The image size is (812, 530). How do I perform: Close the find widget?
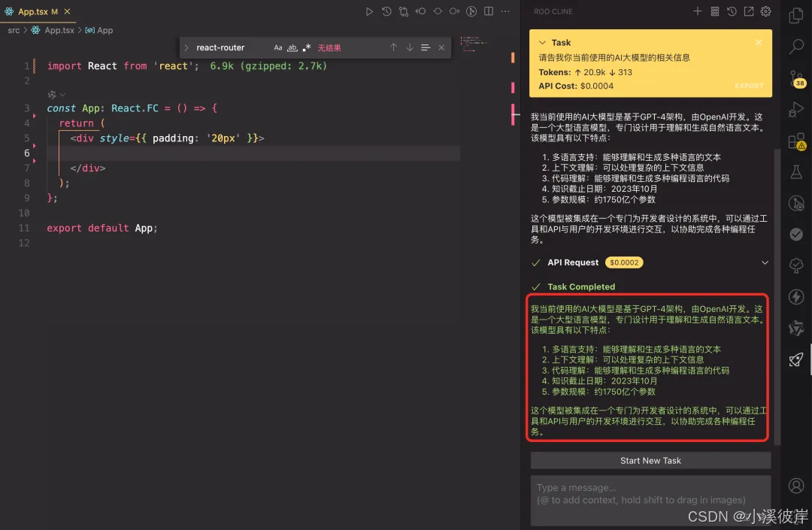pos(441,47)
